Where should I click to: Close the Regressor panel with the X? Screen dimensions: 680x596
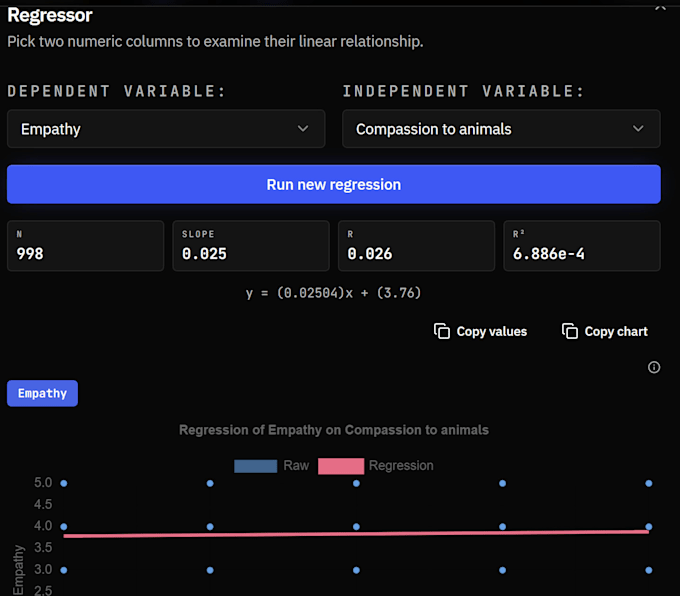pos(660,7)
